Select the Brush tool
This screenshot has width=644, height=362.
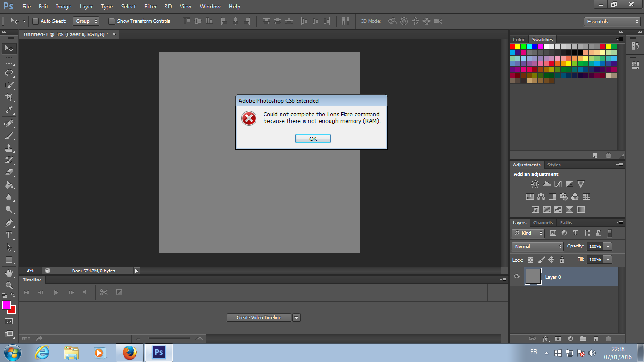(x=9, y=136)
